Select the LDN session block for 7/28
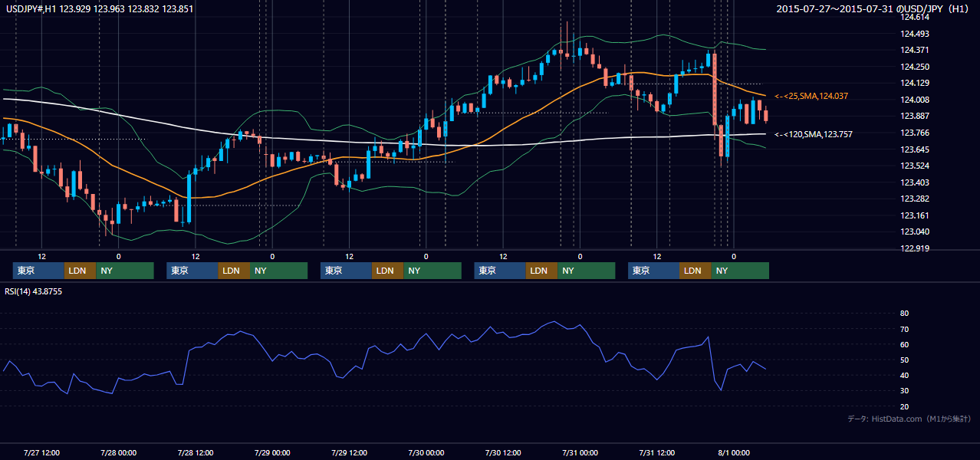 [233, 271]
